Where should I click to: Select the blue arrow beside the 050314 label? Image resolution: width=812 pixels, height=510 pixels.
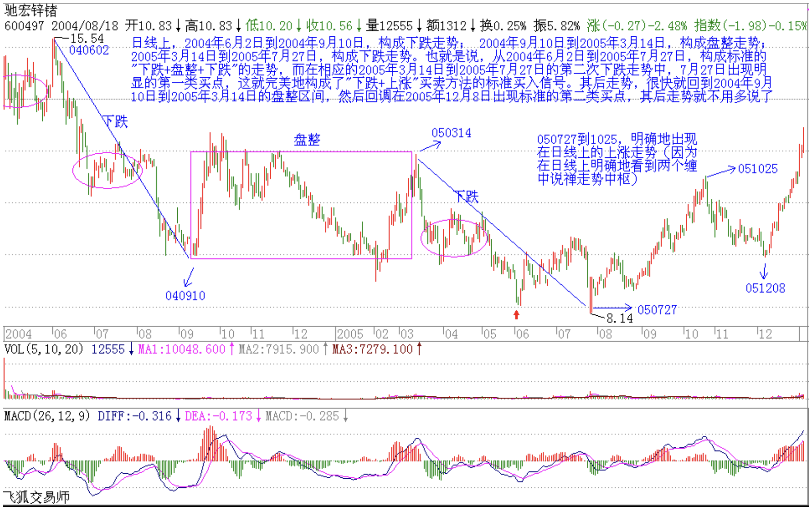click(430, 146)
